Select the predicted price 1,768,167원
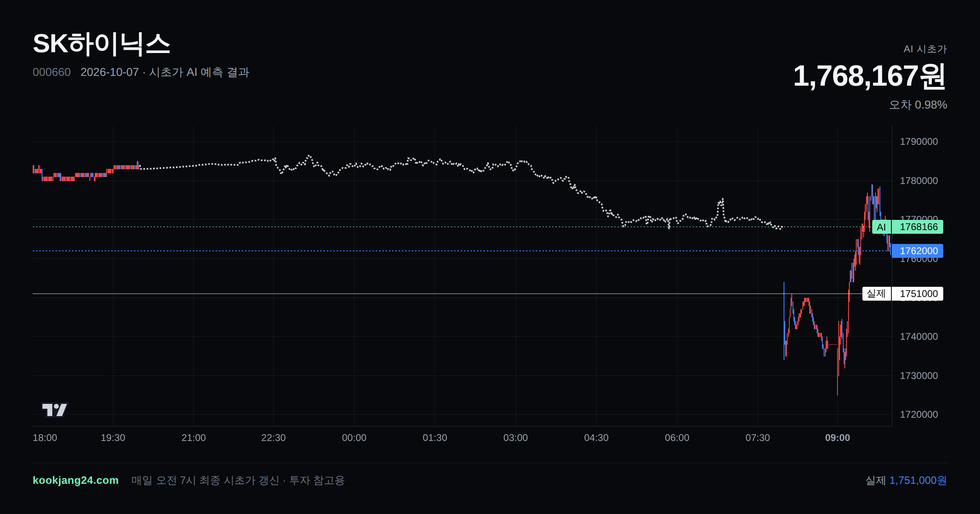This screenshot has width=980, height=514. [869, 76]
